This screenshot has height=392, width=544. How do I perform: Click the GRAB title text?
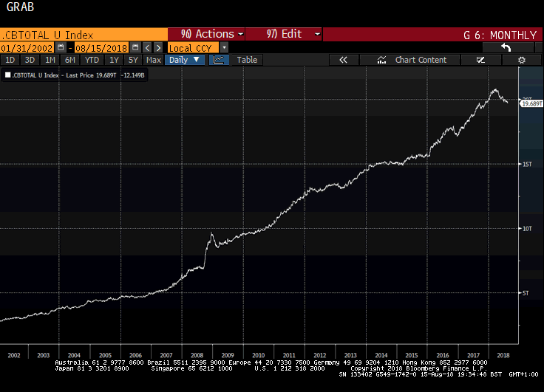(20, 7)
